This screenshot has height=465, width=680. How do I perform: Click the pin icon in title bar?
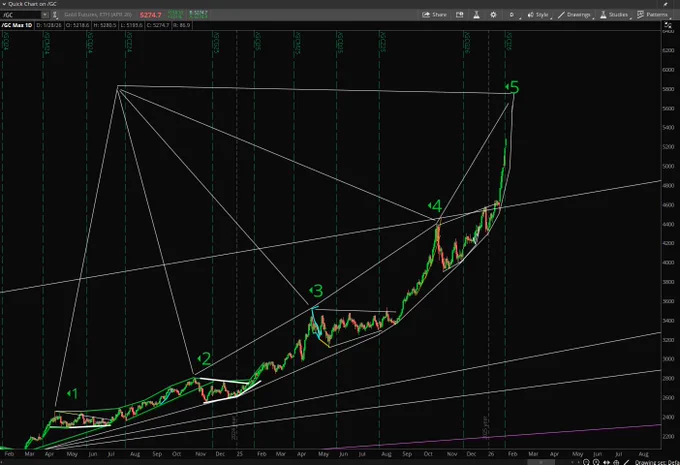(x=666, y=4)
